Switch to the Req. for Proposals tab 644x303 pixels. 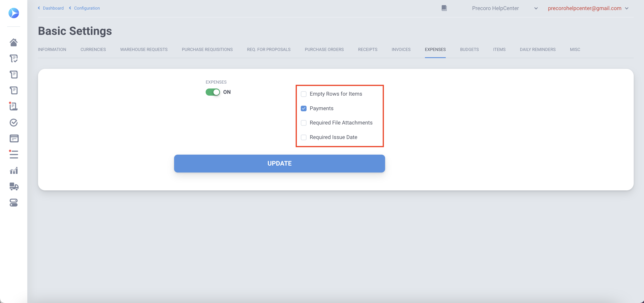coord(269,49)
